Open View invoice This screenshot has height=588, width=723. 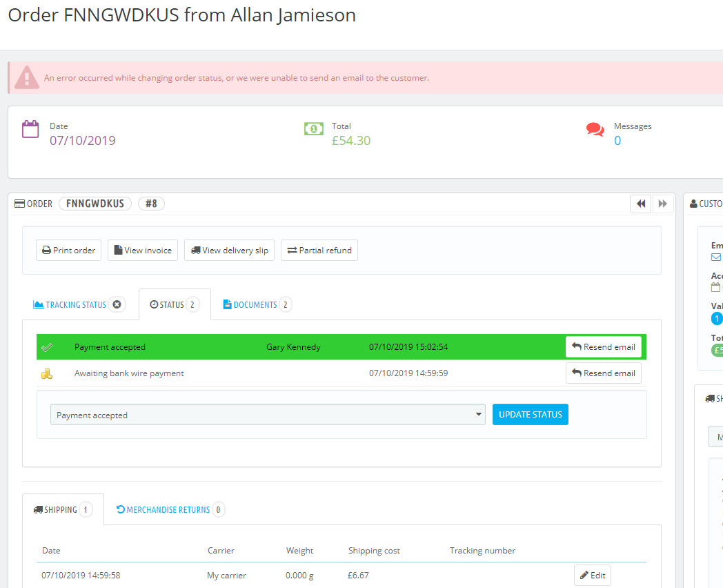click(143, 251)
